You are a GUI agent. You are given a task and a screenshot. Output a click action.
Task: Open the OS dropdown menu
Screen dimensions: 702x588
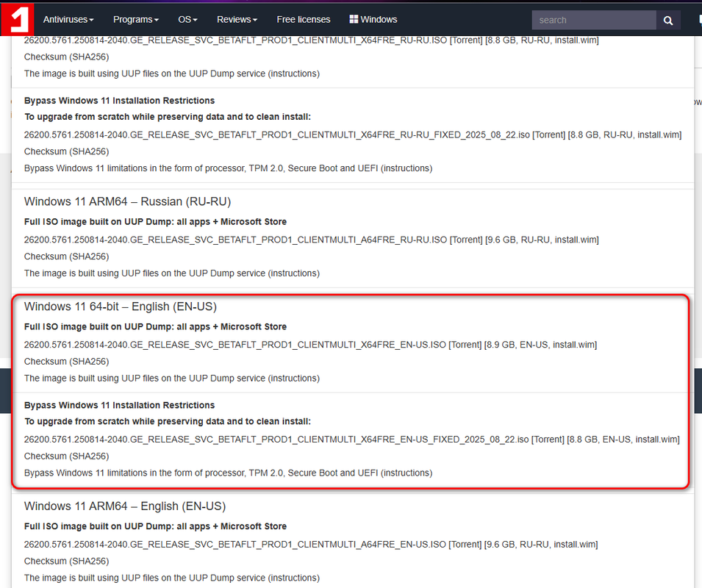(187, 20)
